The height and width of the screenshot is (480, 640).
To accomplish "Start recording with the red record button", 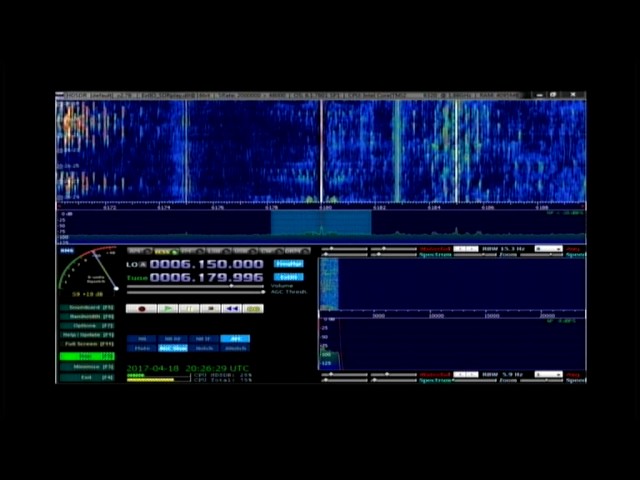I will click(141, 309).
